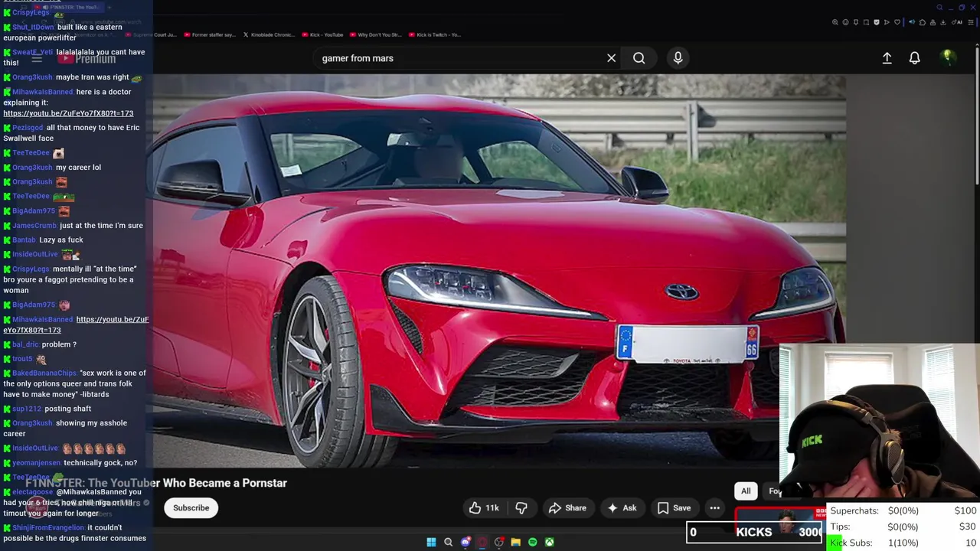Click the Superchats goal row
The height and width of the screenshot is (551, 980).
click(903, 510)
